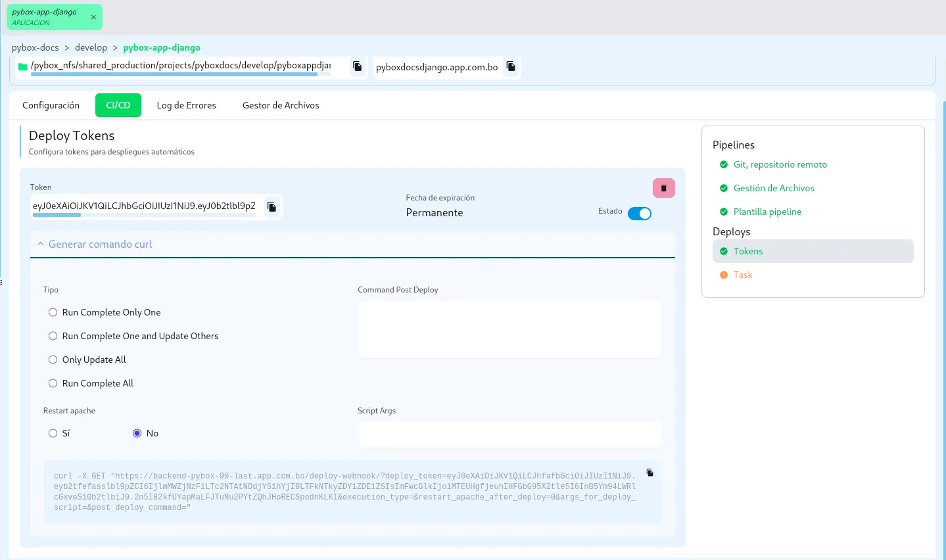The height and width of the screenshot is (560, 946).
Task: Delete the deploy token with trash button
Action: (664, 188)
